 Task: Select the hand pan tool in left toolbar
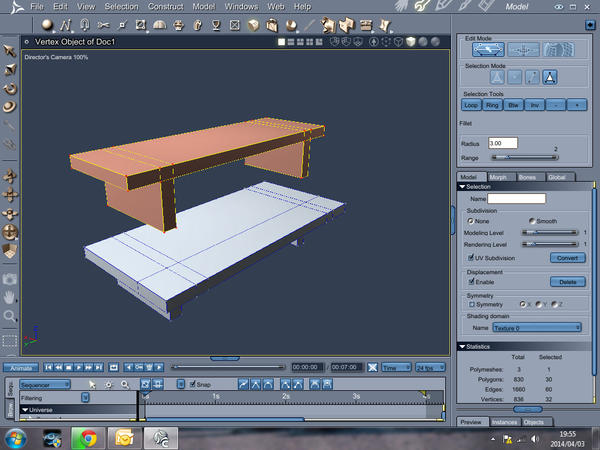point(10,296)
